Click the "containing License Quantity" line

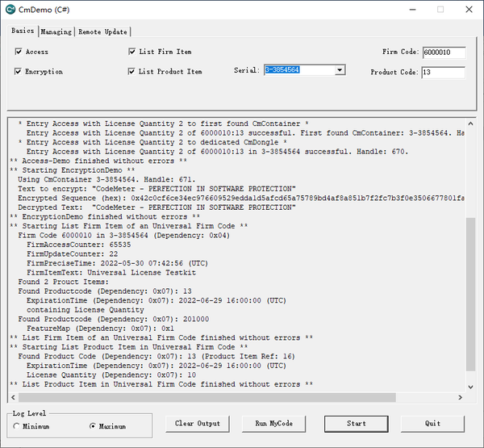[x=86, y=310]
